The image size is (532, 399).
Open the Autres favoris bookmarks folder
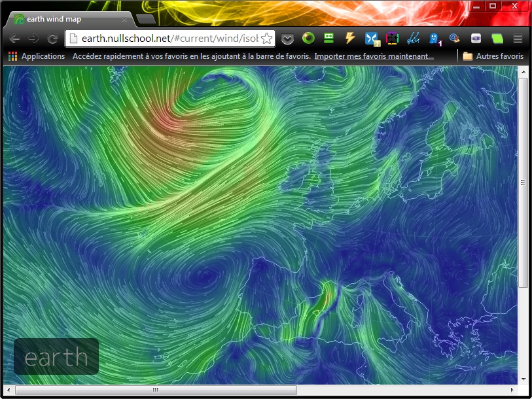tap(493, 56)
